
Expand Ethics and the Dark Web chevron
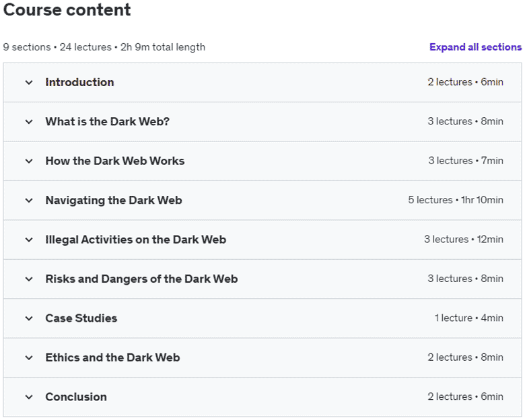pos(29,357)
